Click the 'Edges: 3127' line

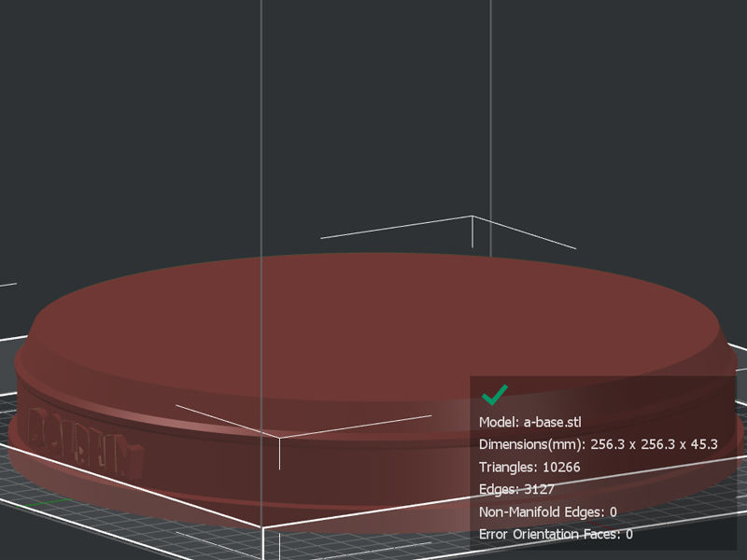point(516,489)
